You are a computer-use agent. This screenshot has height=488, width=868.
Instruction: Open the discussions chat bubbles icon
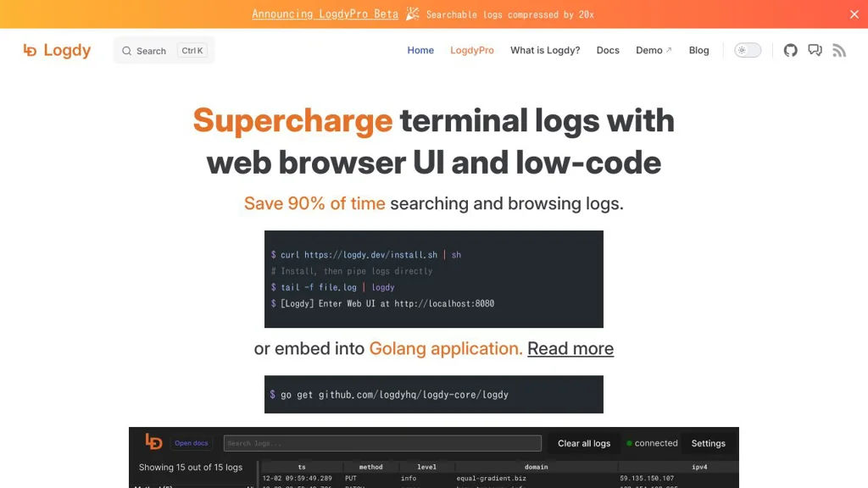coord(815,50)
